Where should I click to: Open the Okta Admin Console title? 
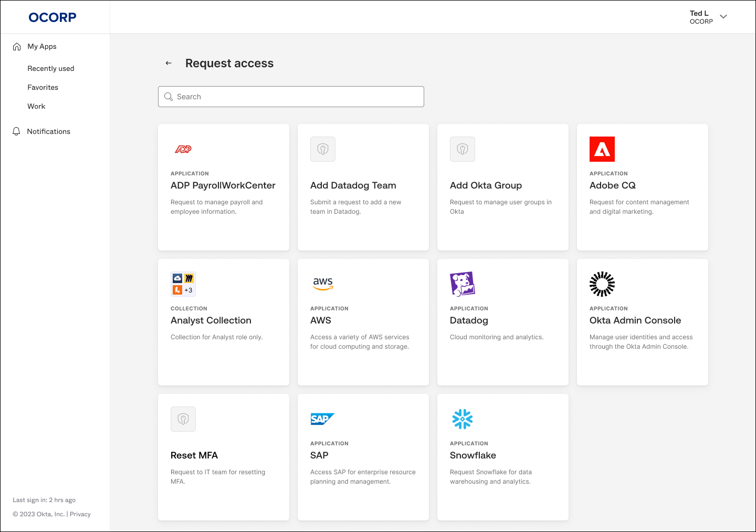[635, 320]
